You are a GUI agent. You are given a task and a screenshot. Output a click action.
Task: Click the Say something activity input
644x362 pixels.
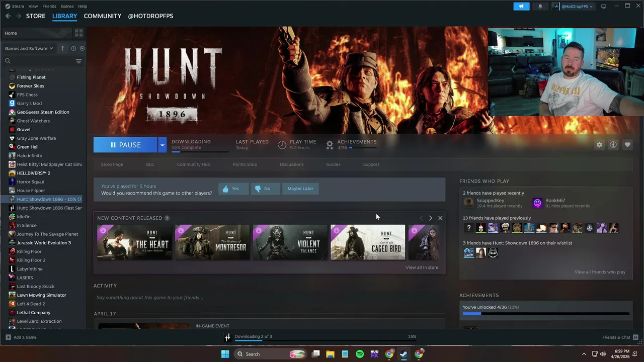pos(269,298)
